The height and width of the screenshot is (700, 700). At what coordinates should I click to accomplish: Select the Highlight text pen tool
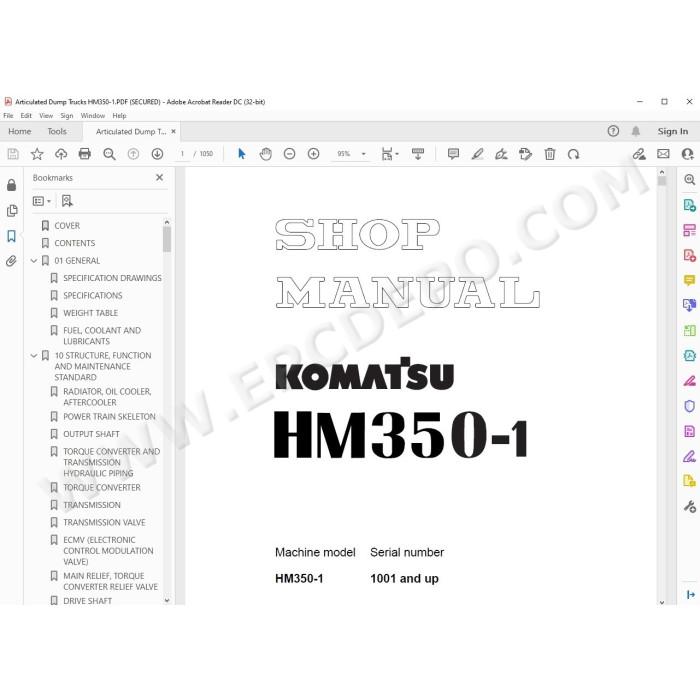click(x=477, y=154)
